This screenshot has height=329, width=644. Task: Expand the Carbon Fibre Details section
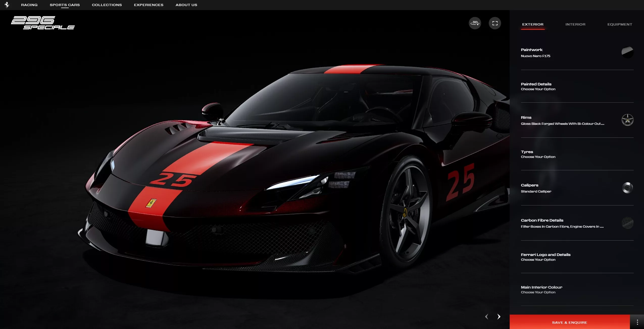pos(577,223)
